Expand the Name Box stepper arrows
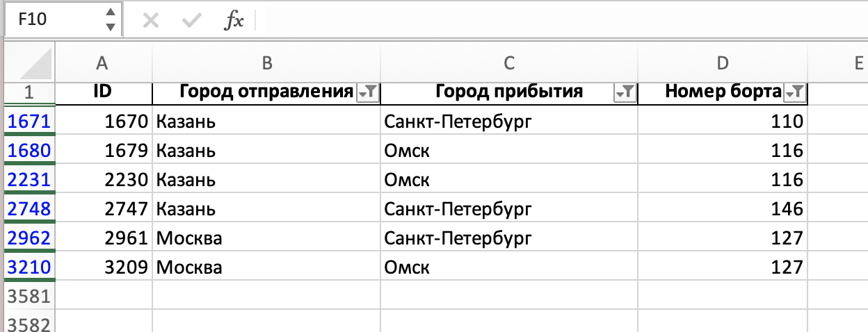 [x=110, y=19]
